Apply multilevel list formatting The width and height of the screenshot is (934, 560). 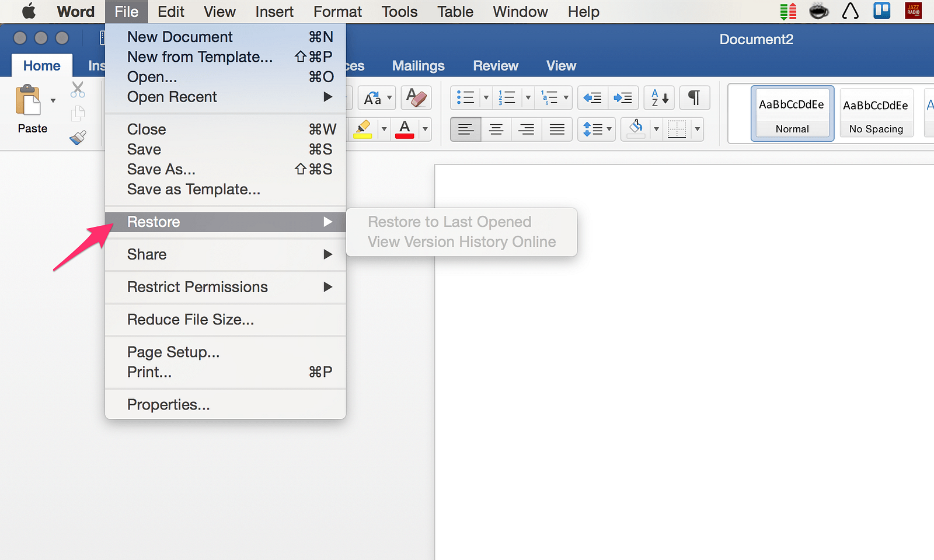pyautogui.click(x=549, y=97)
